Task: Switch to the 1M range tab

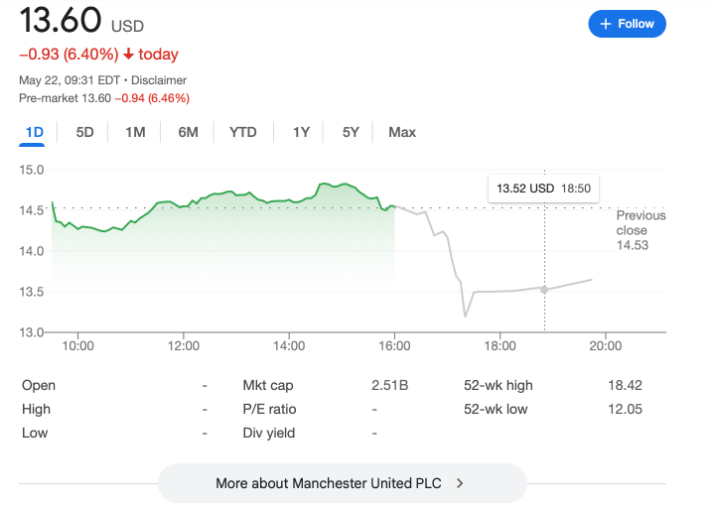Action: coord(136,132)
